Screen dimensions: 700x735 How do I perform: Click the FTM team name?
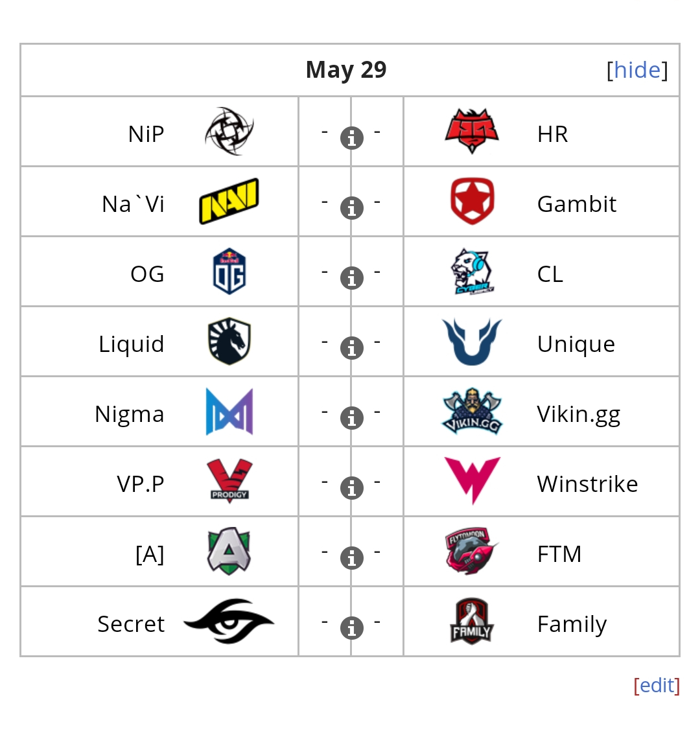559,554
